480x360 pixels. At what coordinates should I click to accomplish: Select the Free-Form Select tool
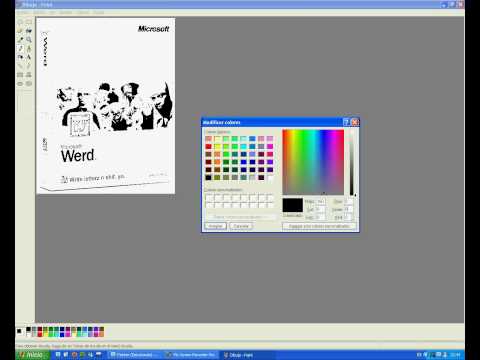click(20, 22)
